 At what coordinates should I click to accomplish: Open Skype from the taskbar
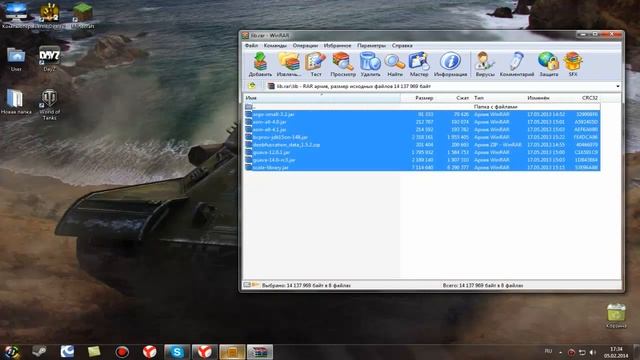tap(177, 352)
